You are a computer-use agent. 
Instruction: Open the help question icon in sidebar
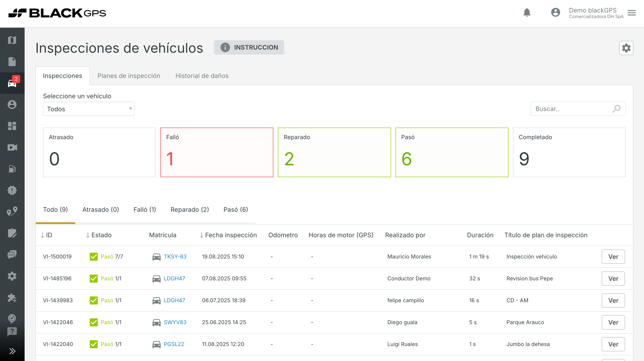12,332
